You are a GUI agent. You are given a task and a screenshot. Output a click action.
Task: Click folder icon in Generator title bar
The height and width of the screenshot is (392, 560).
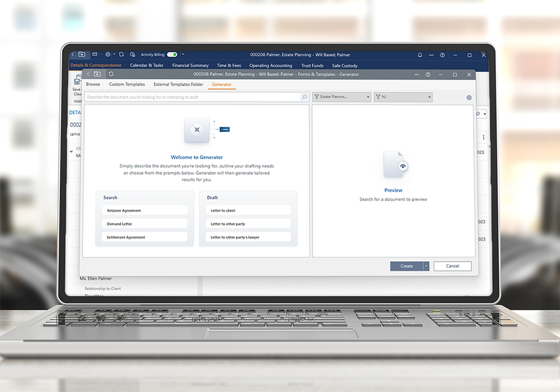coord(97,74)
